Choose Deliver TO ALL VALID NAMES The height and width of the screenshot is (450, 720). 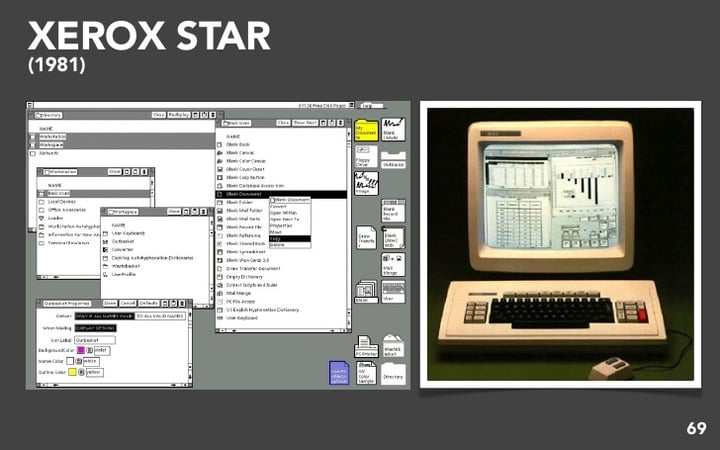160,316
